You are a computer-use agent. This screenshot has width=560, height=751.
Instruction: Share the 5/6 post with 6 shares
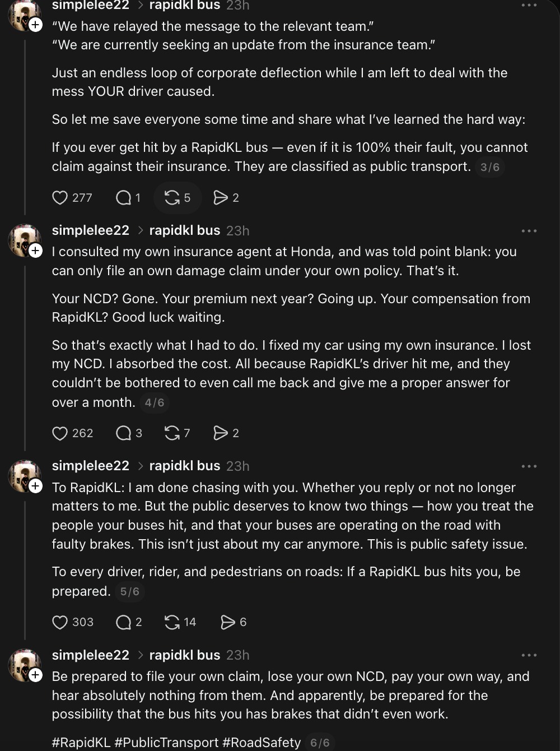click(228, 622)
